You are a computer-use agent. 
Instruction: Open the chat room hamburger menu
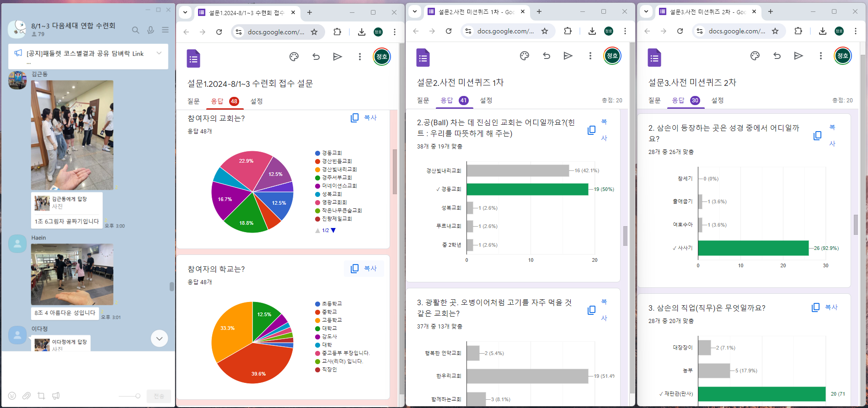pyautogui.click(x=165, y=30)
